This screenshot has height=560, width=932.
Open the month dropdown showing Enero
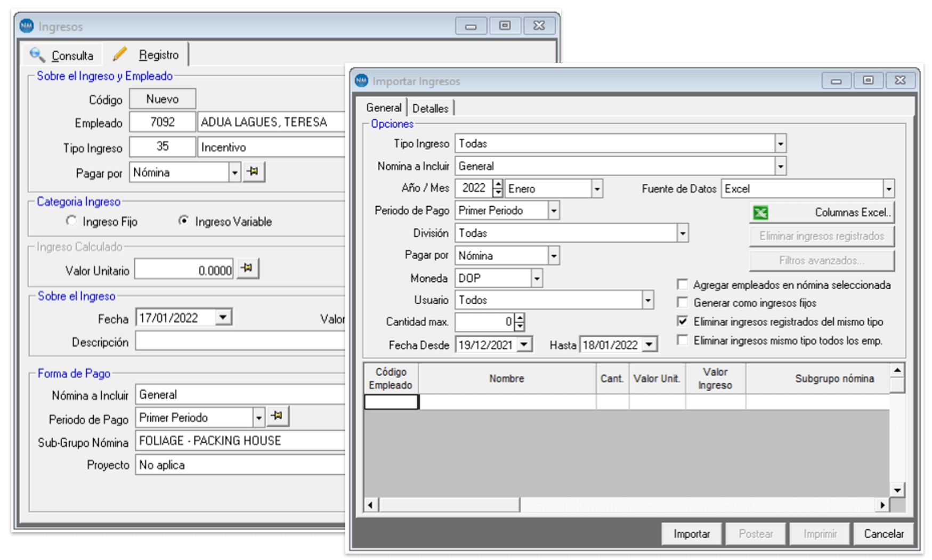597,189
